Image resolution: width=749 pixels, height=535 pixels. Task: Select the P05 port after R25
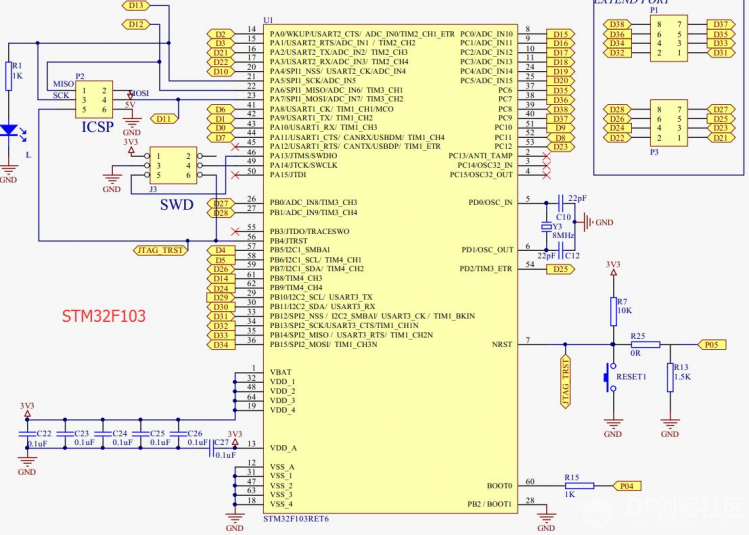(x=712, y=344)
